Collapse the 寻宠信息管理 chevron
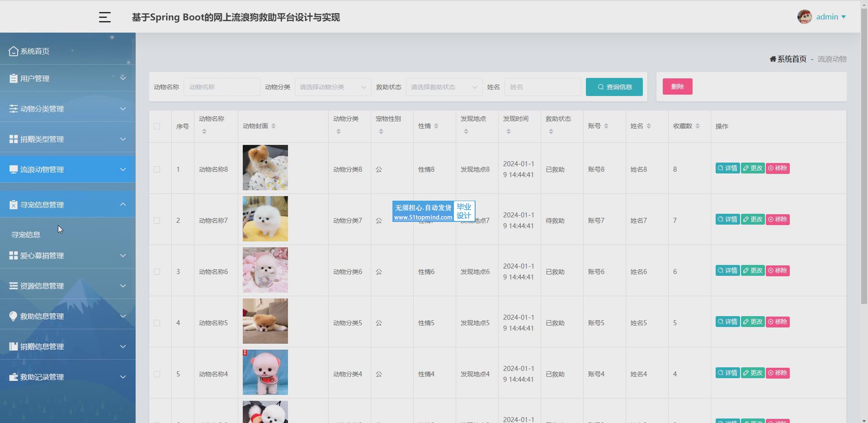This screenshot has width=868, height=423. click(123, 204)
